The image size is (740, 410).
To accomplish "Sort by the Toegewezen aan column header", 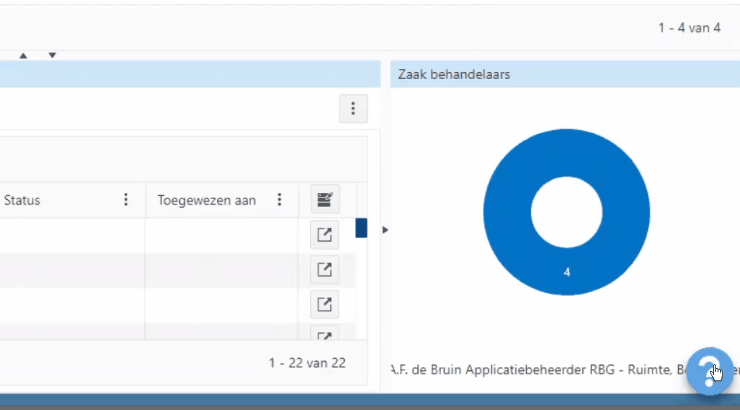I will [x=206, y=200].
